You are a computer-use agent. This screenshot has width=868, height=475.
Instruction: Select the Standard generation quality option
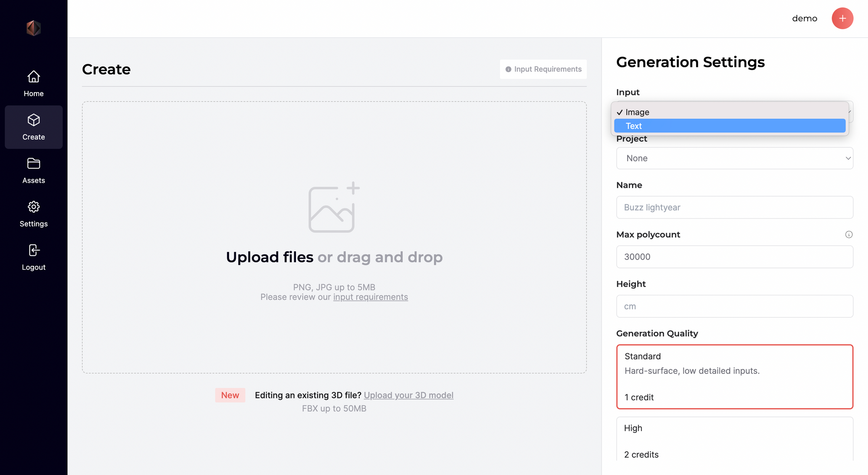(734, 376)
